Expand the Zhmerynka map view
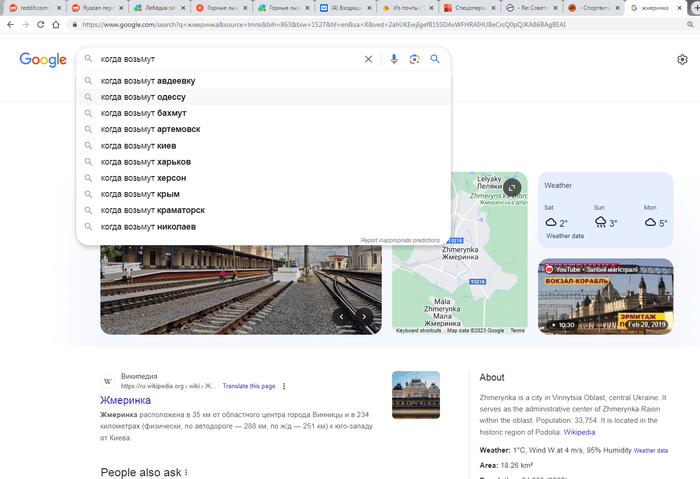Viewport: 700px width, 479px height. [512, 187]
